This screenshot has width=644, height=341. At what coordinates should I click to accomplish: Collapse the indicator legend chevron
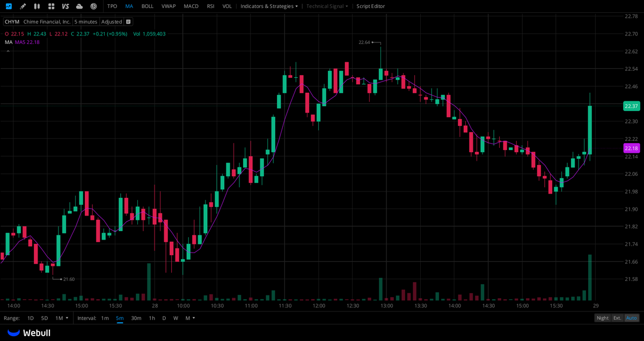(x=8, y=51)
